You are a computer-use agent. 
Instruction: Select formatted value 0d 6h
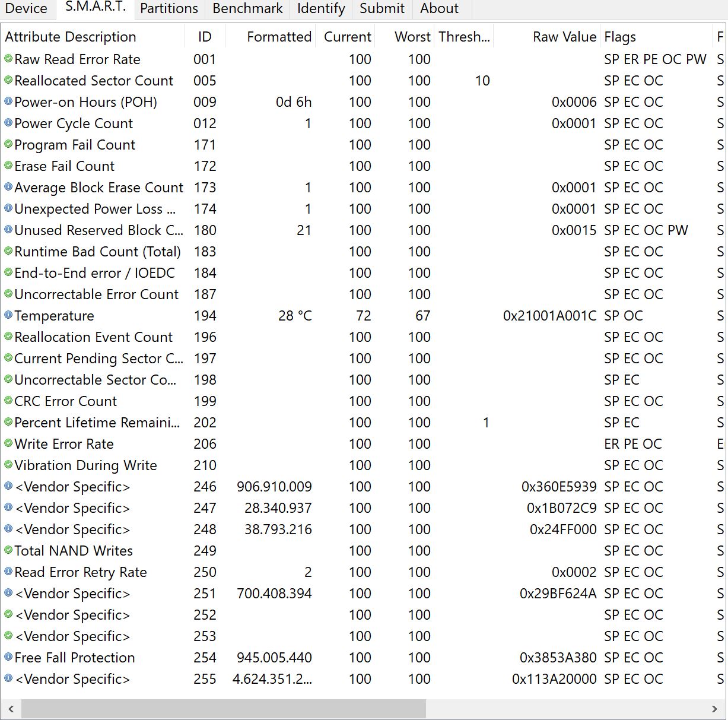[294, 102]
